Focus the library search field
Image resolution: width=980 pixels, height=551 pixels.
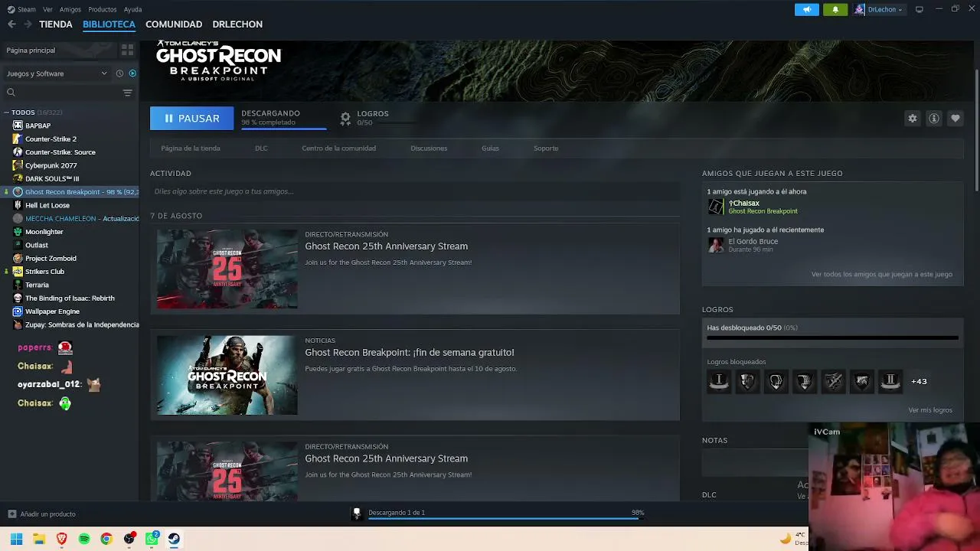click(63, 93)
